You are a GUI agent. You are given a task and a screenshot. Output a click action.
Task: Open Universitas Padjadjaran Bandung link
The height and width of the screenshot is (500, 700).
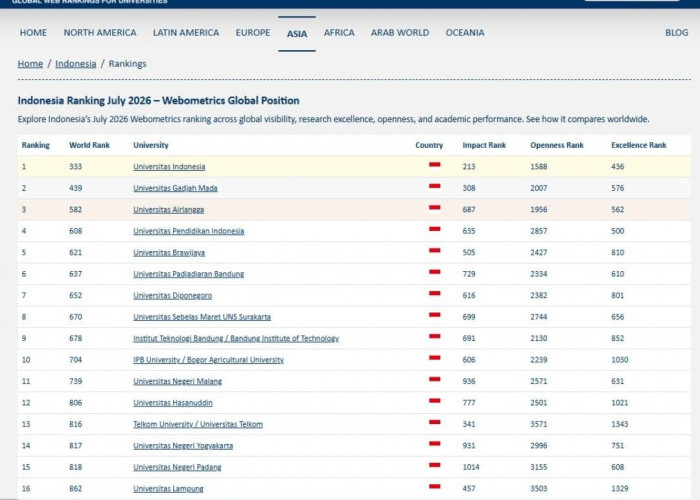(189, 274)
